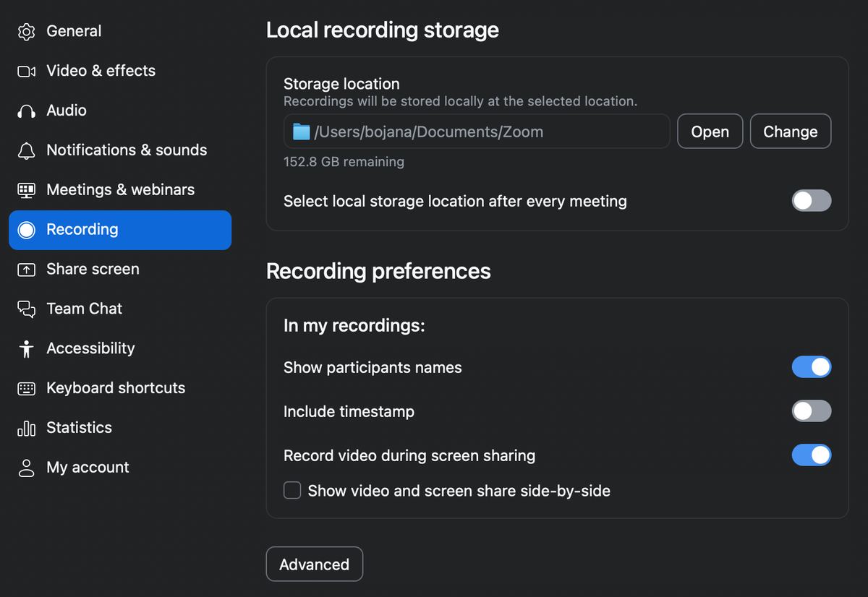The image size is (868, 597).
Task: Open the Advanced recording settings
Action: point(314,564)
